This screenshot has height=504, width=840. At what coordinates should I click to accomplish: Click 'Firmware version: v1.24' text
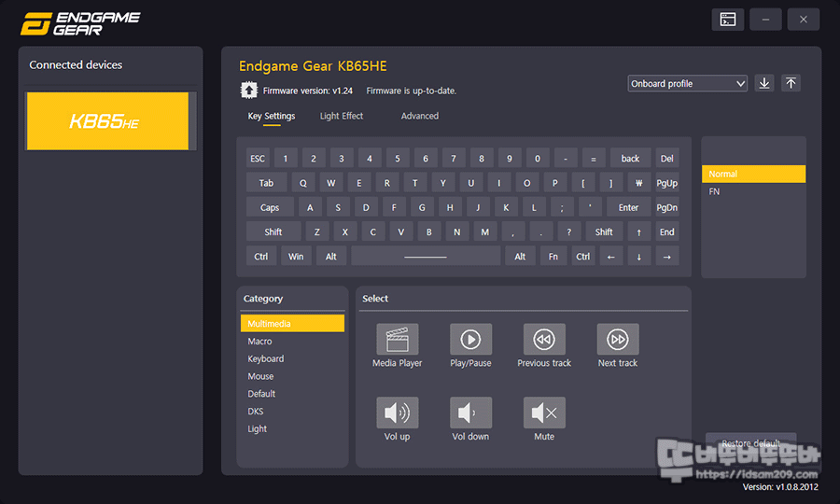click(307, 91)
